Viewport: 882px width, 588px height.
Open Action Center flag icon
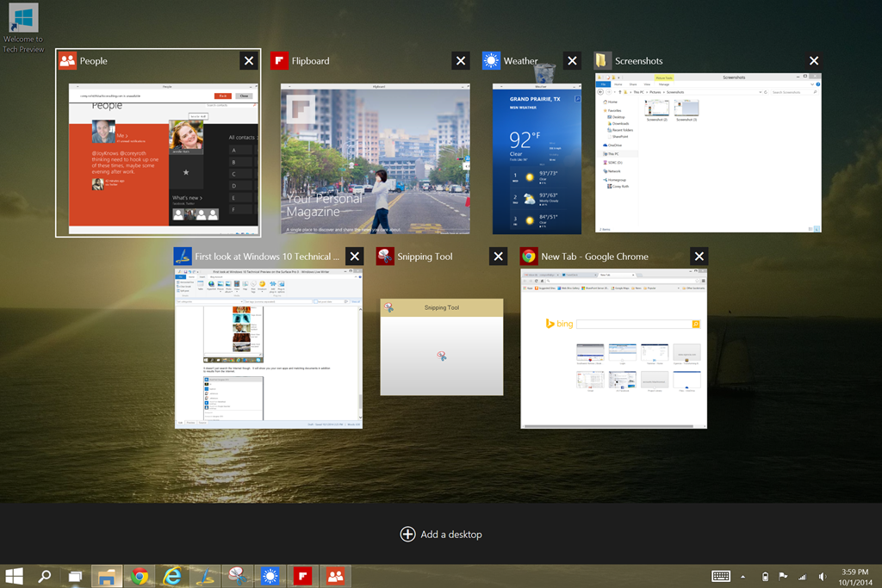coord(782,576)
